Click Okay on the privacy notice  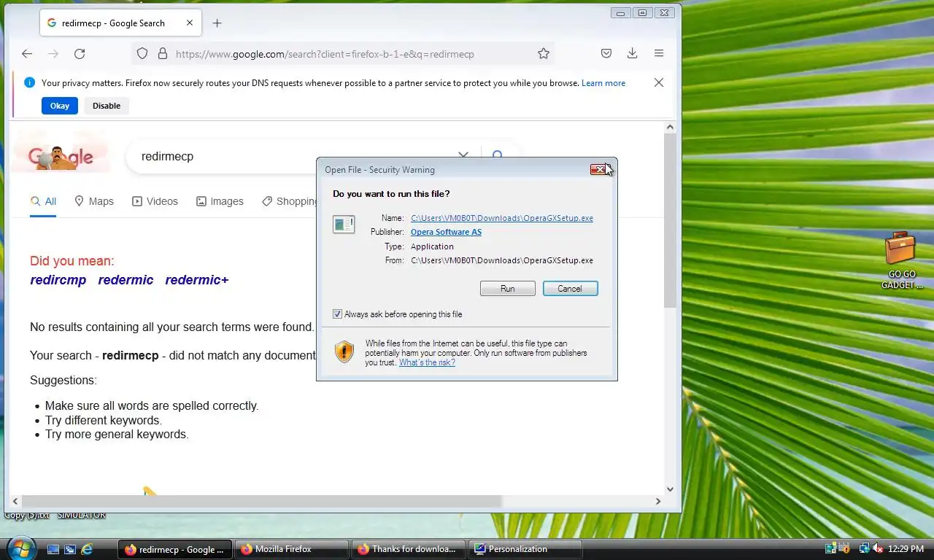click(60, 106)
